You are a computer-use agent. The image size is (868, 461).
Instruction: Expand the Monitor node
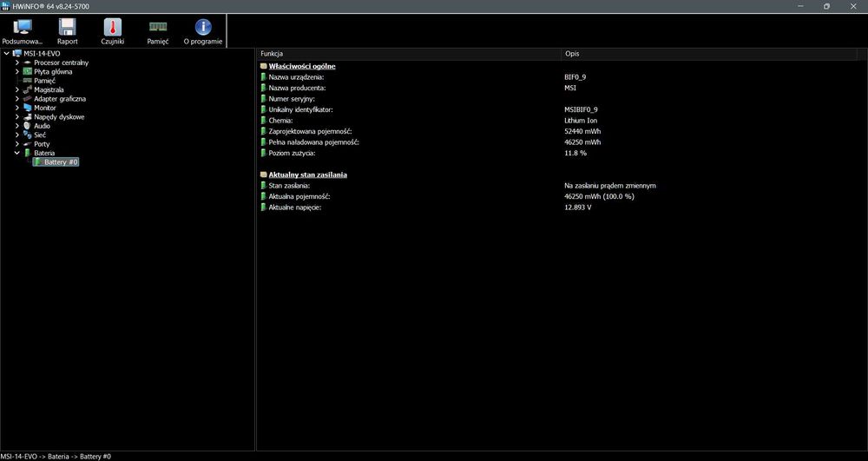coord(17,108)
